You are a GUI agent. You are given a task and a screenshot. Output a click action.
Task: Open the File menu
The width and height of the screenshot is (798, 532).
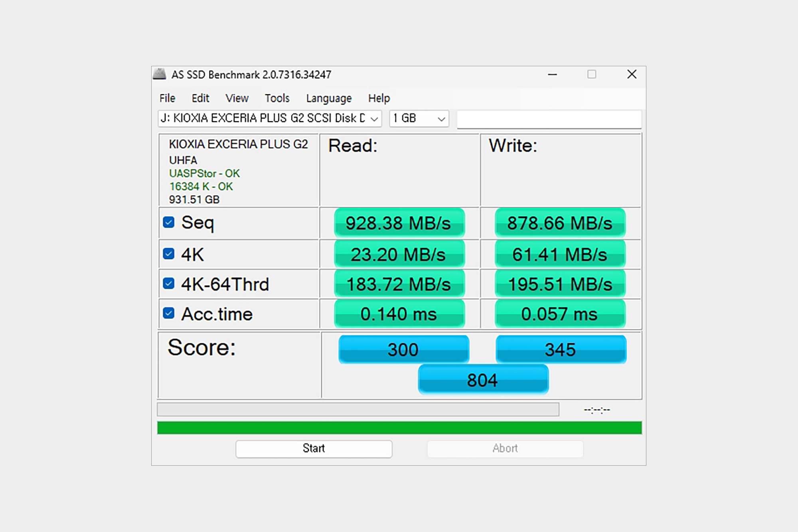(167, 98)
